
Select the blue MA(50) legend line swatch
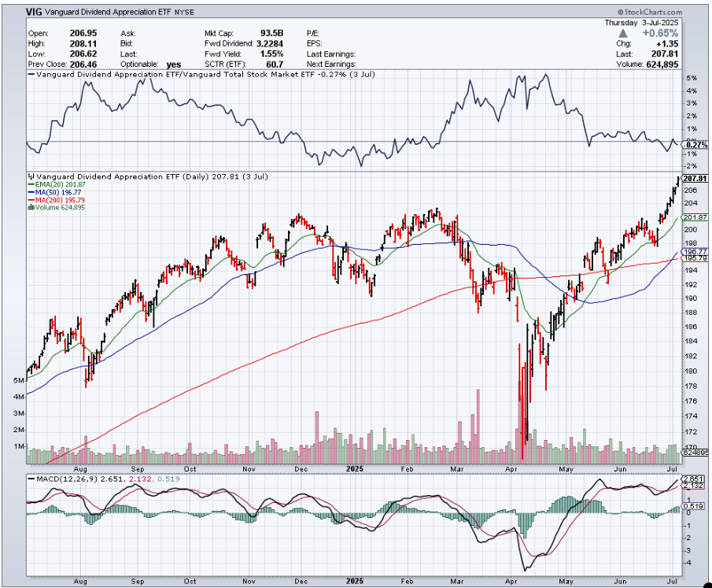[x=31, y=192]
